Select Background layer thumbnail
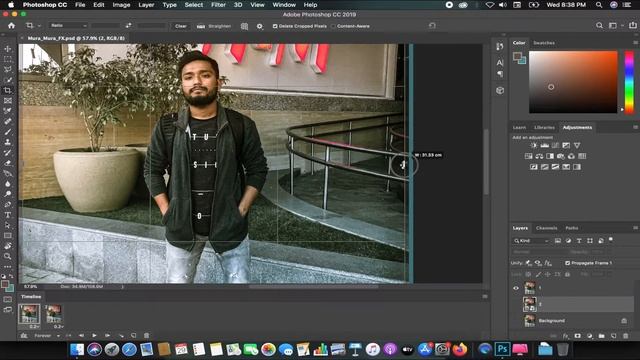This screenshot has height=360, width=640. [x=529, y=321]
